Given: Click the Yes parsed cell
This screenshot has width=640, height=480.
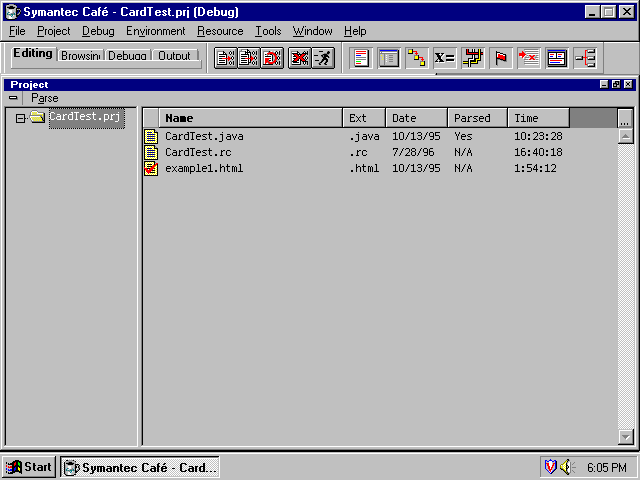Looking at the screenshot, I should [463, 136].
